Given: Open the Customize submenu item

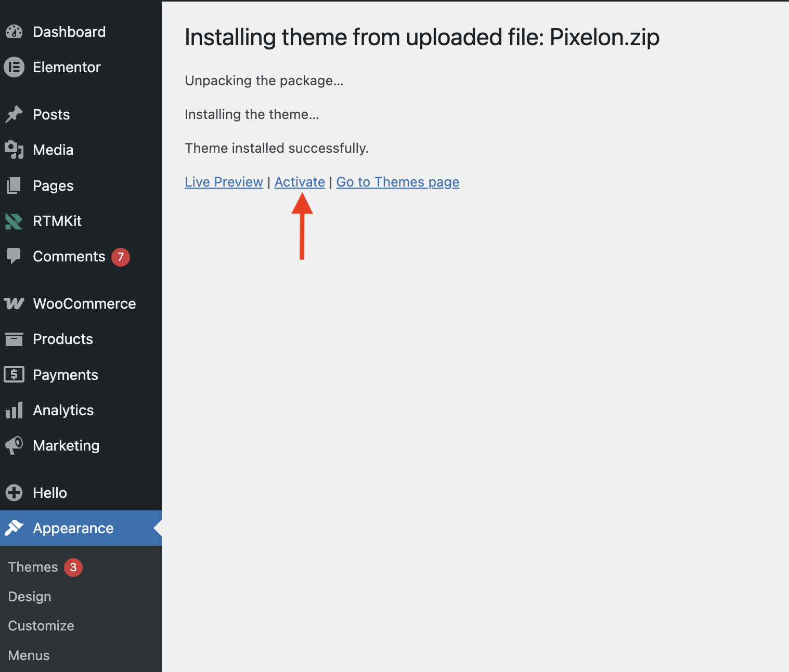Looking at the screenshot, I should click(x=41, y=626).
